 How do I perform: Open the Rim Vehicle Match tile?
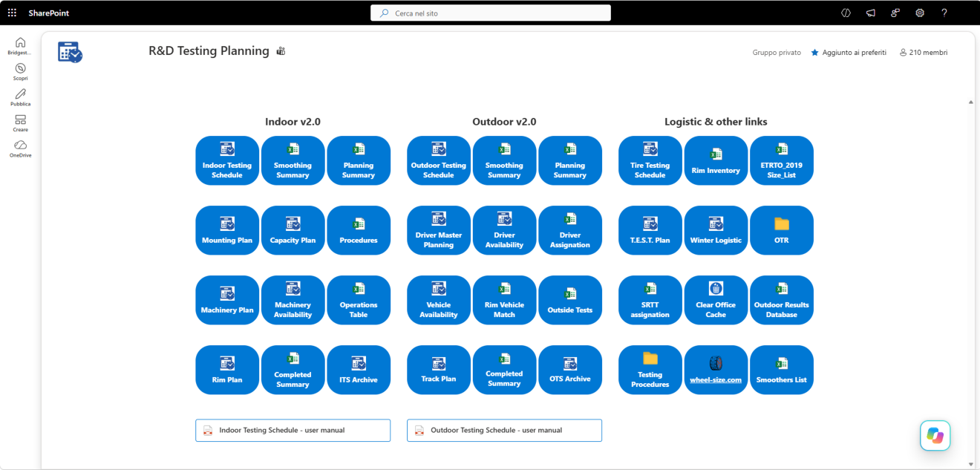504,300
